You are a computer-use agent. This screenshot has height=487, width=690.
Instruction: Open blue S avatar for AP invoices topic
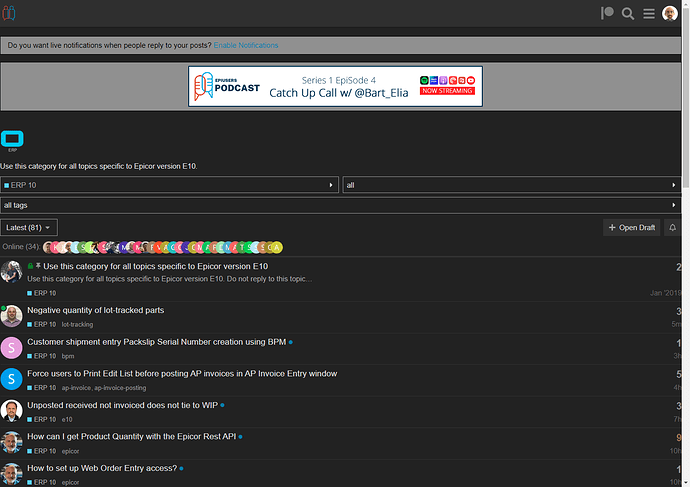click(11, 379)
